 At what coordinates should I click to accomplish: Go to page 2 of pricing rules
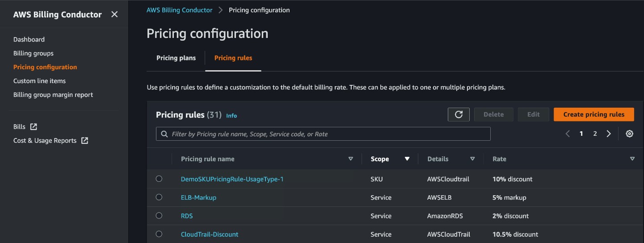(x=595, y=134)
